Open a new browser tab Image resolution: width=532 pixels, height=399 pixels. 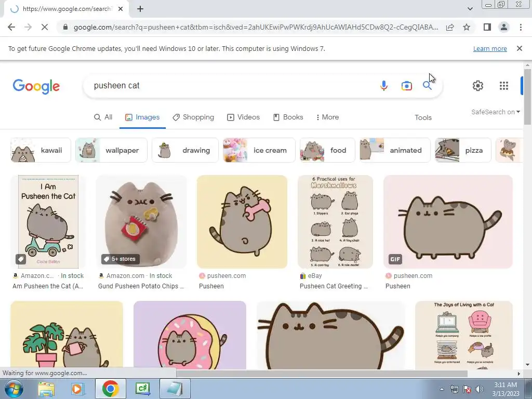(x=140, y=9)
